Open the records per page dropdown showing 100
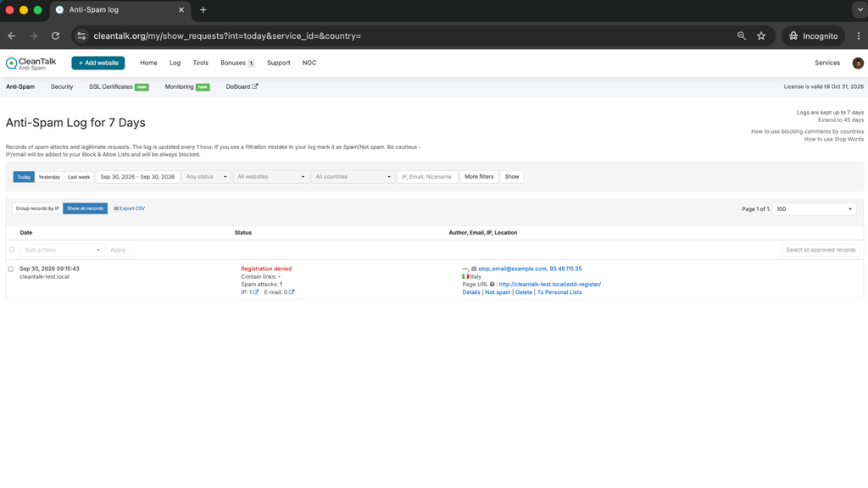Image resolution: width=868 pixels, height=488 pixels. click(x=814, y=209)
